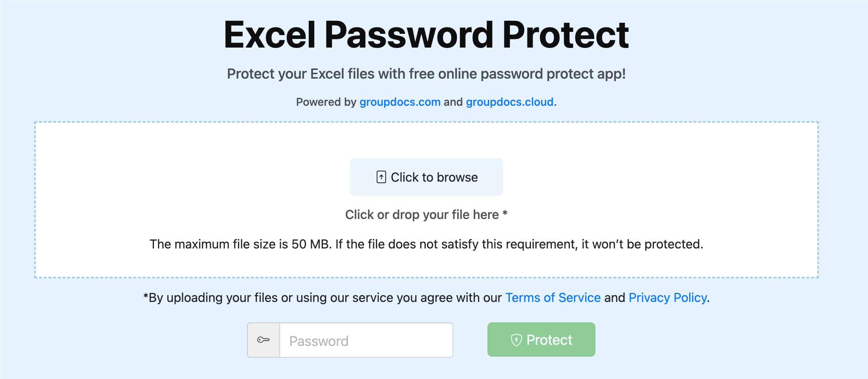Click the subtitle about free online app
Viewport: 868px width, 379px height.
tap(426, 74)
